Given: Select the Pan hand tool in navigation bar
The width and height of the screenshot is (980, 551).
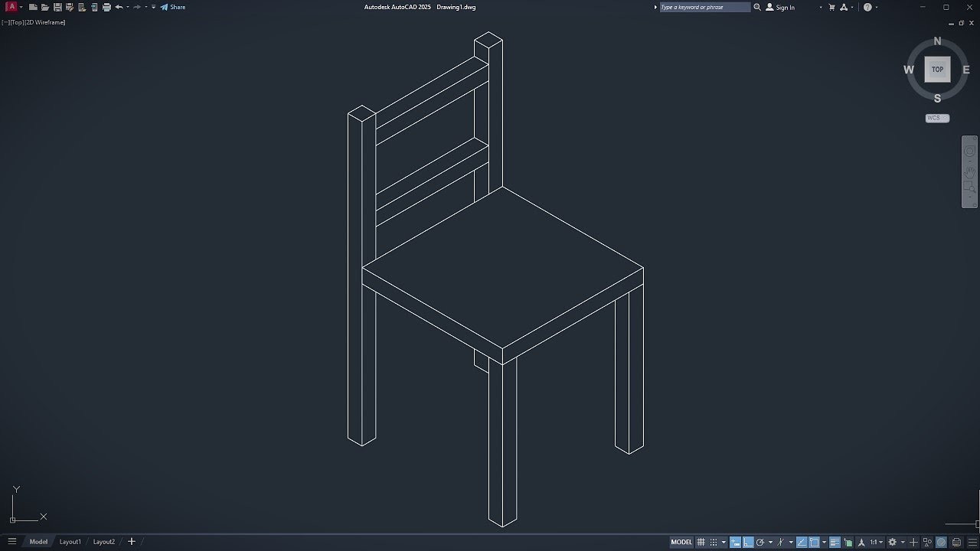Looking at the screenshot, I should 969,172.
